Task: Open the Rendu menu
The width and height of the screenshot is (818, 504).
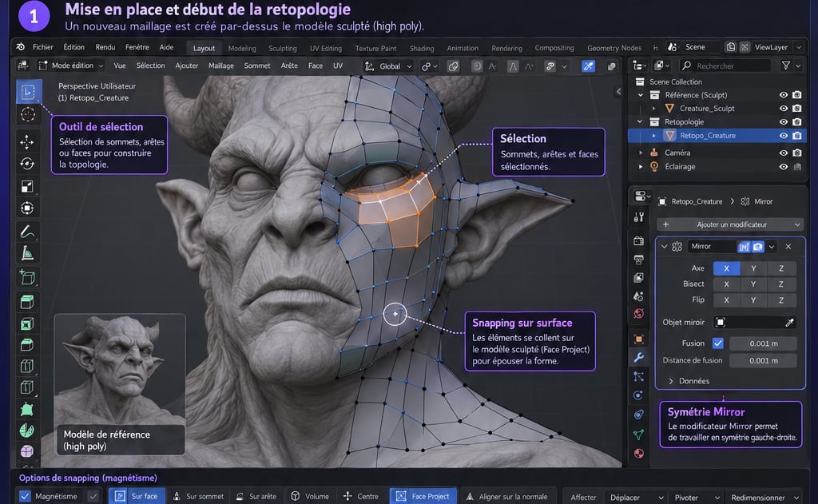Action: pos(105,47)
